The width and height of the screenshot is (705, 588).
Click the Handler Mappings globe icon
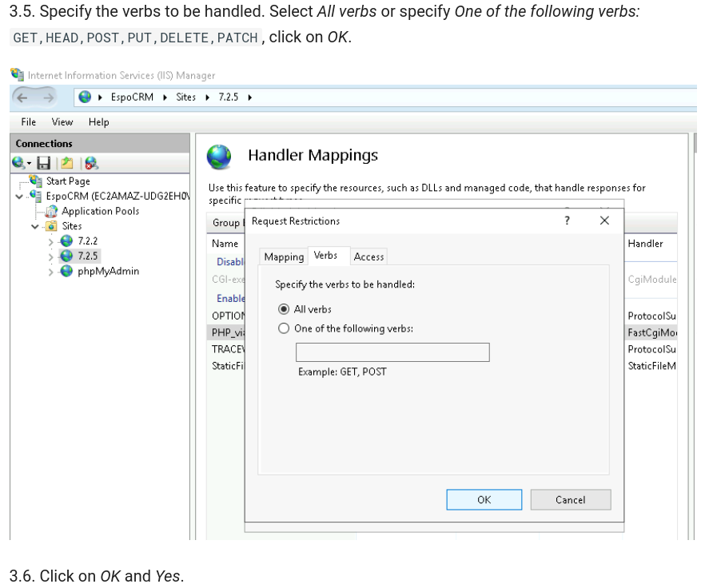pos(219,157)
